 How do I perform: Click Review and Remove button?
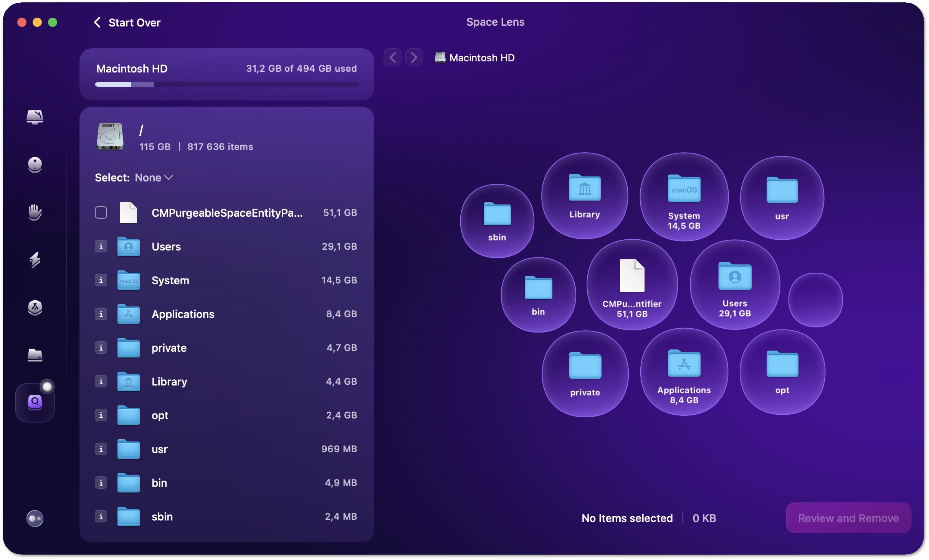click(x=848, y=518)
